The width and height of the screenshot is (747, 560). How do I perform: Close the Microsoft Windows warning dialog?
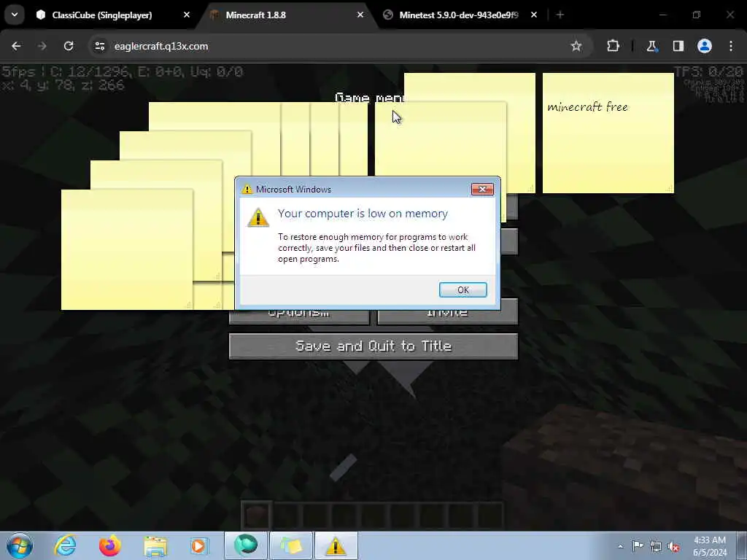click(482, 189)
